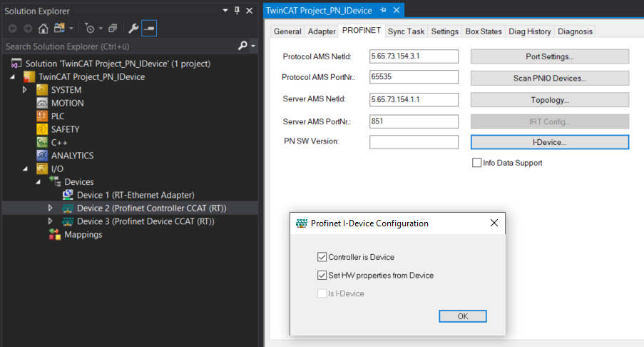Open the General tab
Image resolution: width=644 pixels, height=347 pixels.
[x=287, y=31]
